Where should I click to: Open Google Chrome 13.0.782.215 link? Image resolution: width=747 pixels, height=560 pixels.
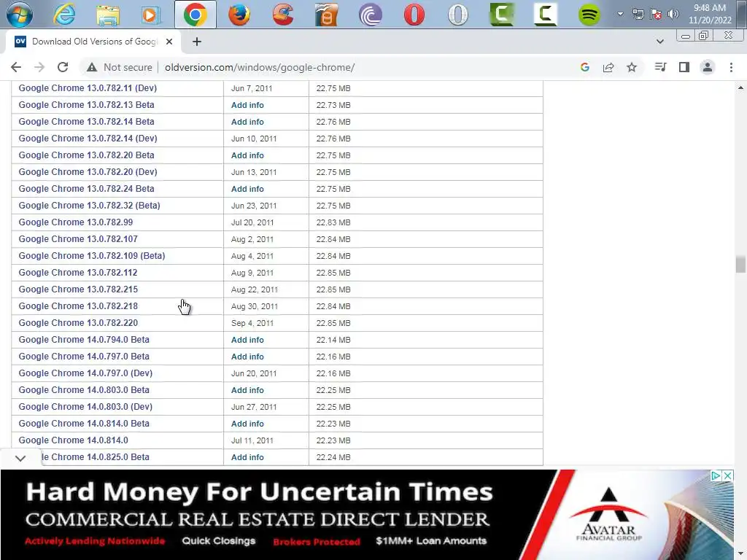point(78,289)
